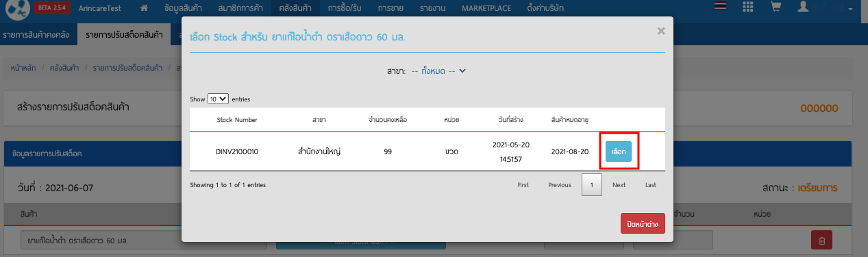Click unit cell ขวด

tap(451, 151)
